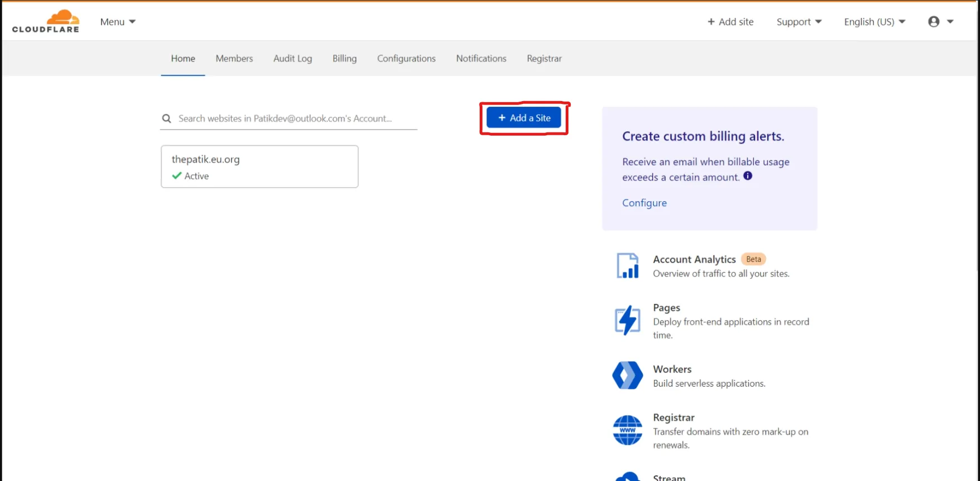Image resolution: width=980 pixels, height=481 pixels.
Task: Open the Account Analytics link
Action: (x=694, y=259)
